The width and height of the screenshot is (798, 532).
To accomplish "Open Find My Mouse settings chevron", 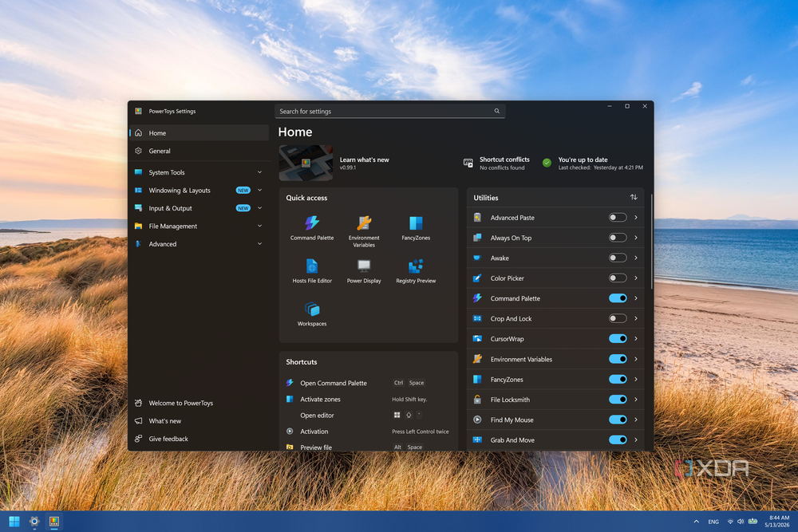I will point(636,420).
